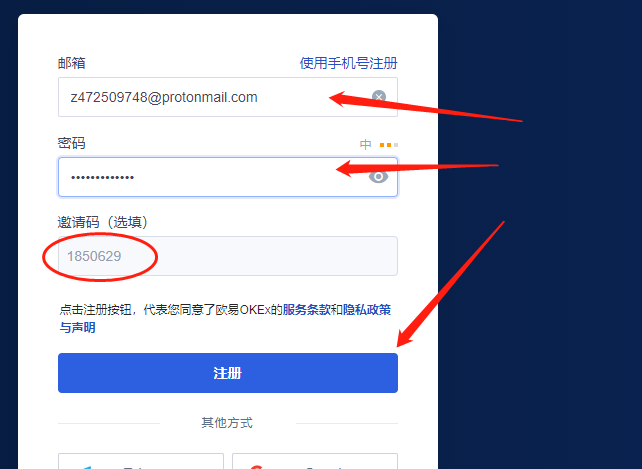Open the 服务条款 terms of service link
Image resolution: width=642 pixels, height=469 pixels.
point(306,310)
